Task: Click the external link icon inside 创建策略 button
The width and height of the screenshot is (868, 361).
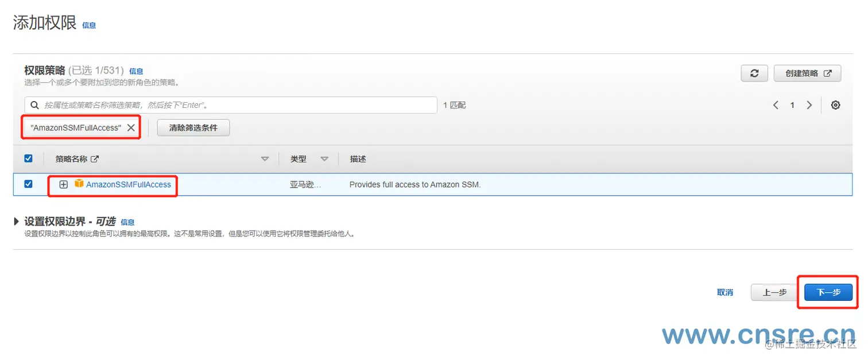Action: click(x=827, y=73)
